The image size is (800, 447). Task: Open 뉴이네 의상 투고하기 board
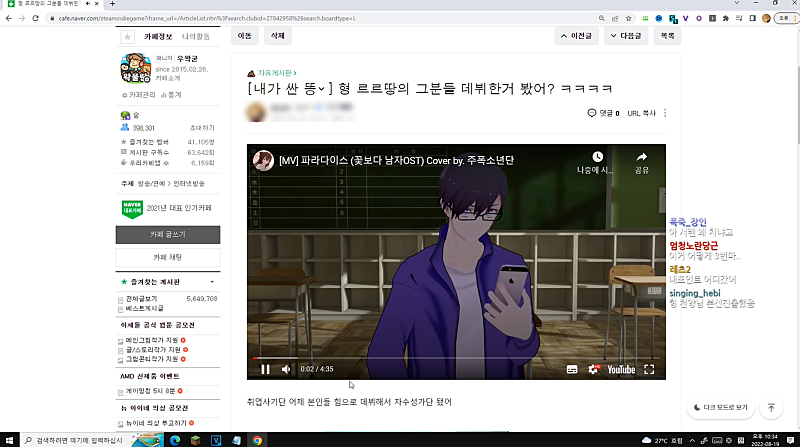tap(156, 423)
